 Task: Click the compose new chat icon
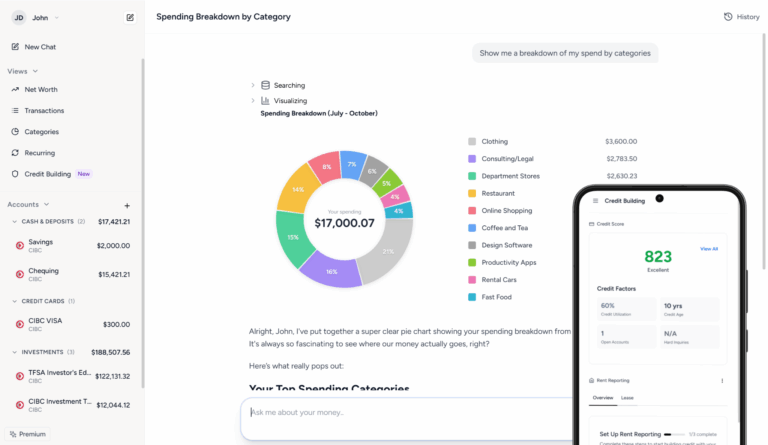pyautogui.click(x=130, y=17)
